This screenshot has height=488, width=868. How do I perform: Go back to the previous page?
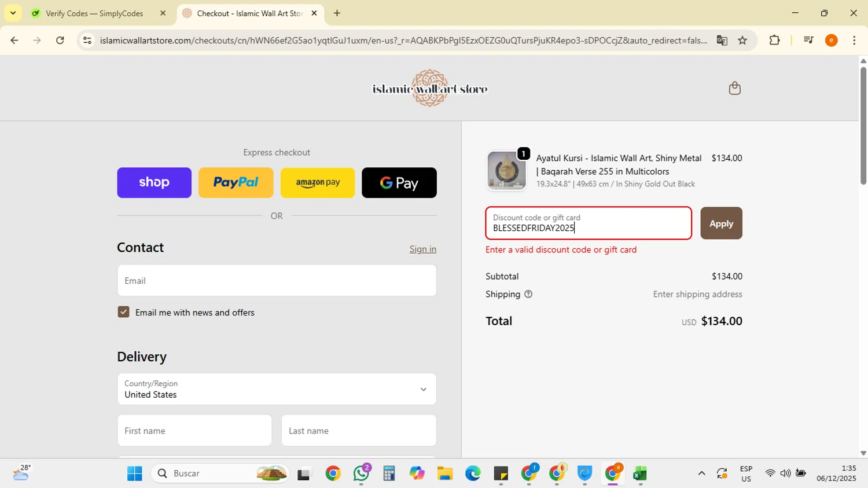(14, 41)
